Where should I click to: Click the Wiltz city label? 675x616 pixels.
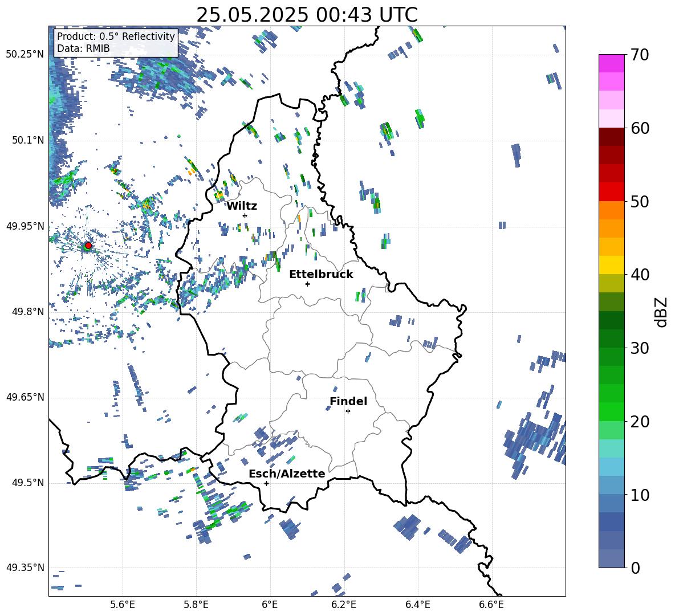[242, 206]
